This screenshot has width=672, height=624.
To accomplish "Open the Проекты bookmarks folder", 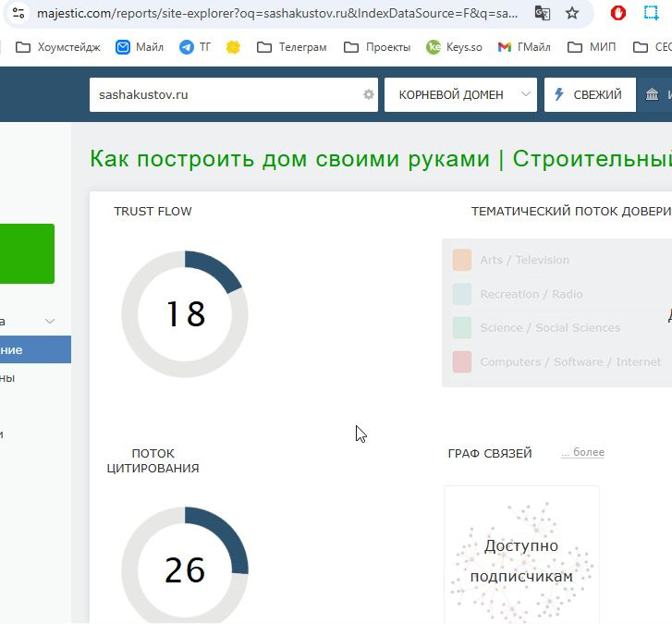I will click(377, 47).
